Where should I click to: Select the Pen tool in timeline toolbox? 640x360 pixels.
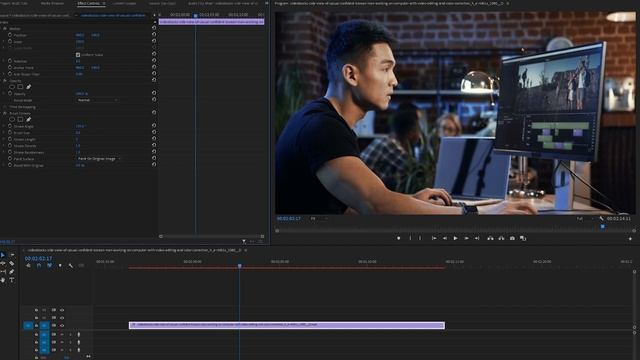pos(12,272)
